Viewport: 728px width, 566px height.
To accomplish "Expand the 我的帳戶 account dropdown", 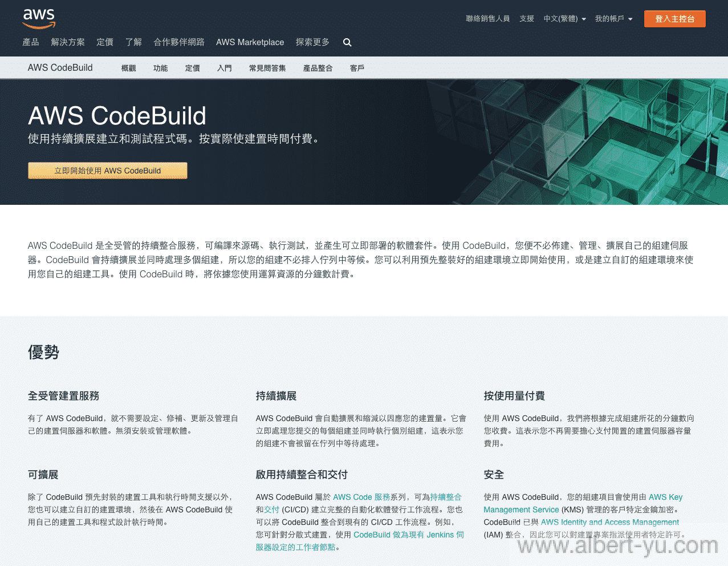I will [613, 19].
